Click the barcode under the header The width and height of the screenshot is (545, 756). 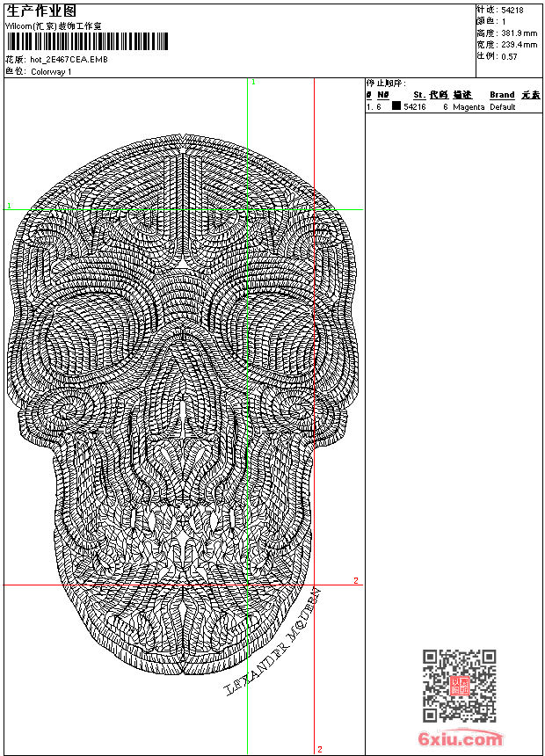click(87, 41)
